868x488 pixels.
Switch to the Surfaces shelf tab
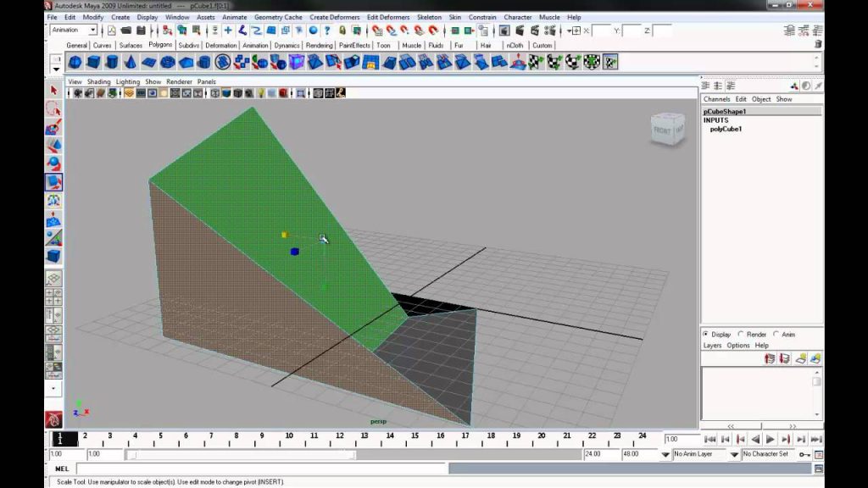click(131, 46)
